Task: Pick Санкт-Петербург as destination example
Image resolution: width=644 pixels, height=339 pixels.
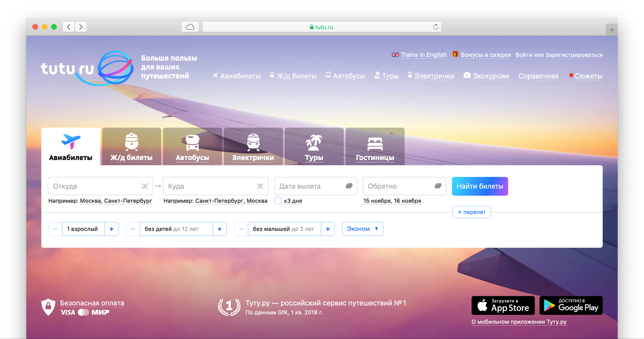Action: coord(219,201)
